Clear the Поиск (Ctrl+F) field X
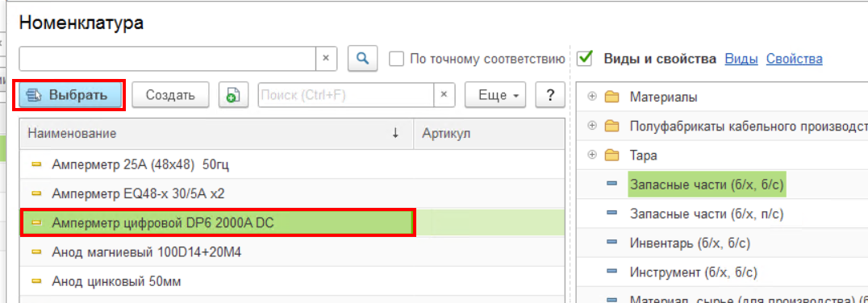The image size is (868, 303). click(x=444, y=94)
